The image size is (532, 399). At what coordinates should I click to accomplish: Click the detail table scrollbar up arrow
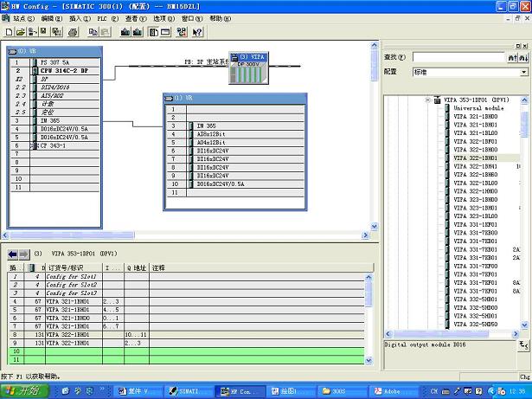(369, 277)
